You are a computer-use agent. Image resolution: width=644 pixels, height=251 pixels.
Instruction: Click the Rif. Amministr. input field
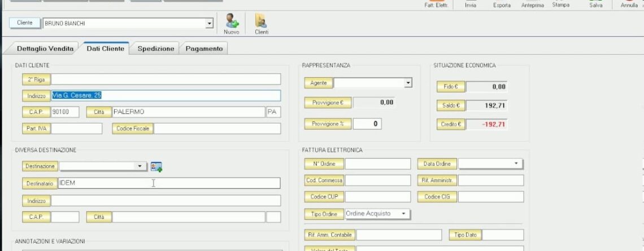tap(491, 180)
